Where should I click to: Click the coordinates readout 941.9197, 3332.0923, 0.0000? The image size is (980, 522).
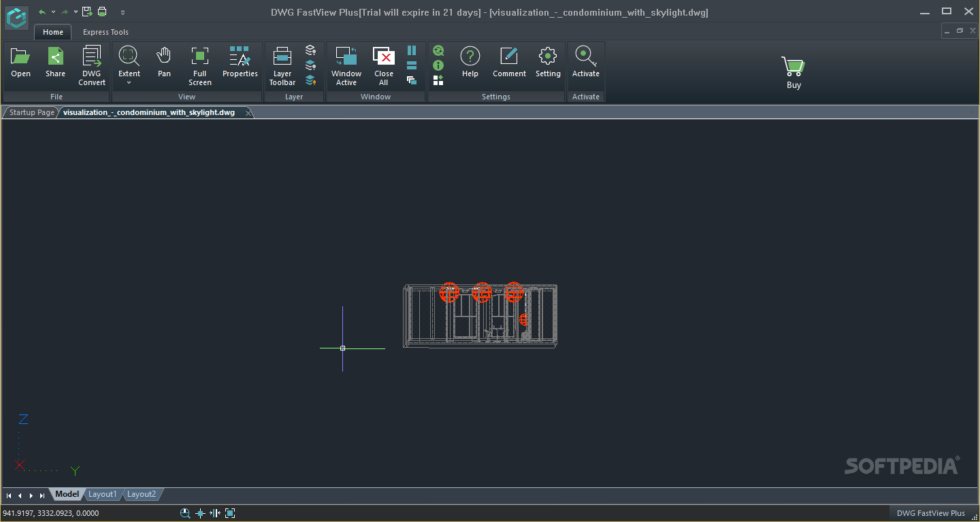pos(51,513)
